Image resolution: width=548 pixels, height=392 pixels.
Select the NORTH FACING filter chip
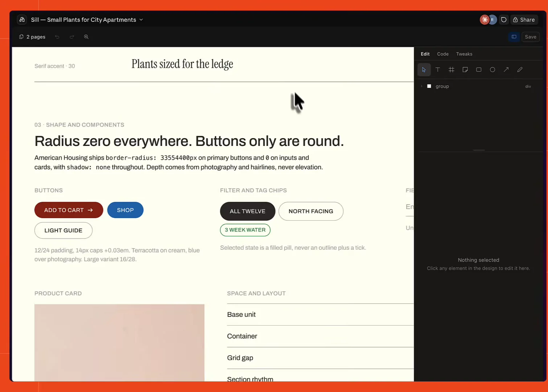coord(311,211)
